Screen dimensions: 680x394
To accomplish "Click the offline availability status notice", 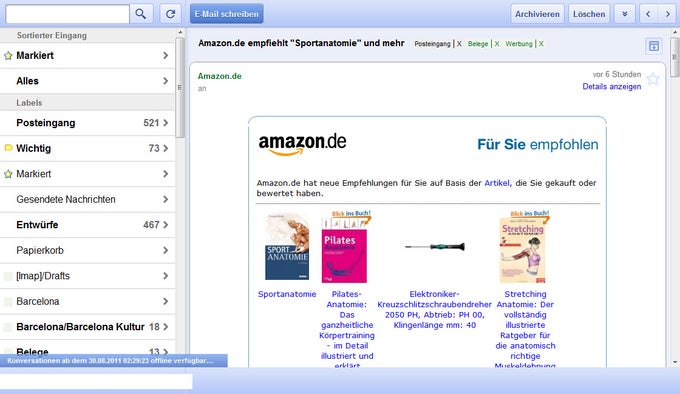I will coord(114,361).
